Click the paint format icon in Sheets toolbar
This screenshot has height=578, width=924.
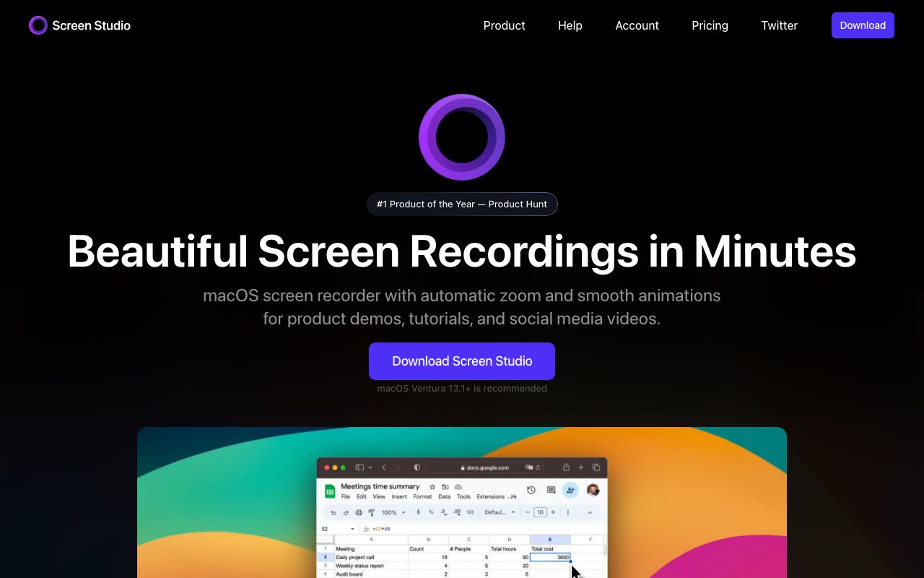point(372,513)
